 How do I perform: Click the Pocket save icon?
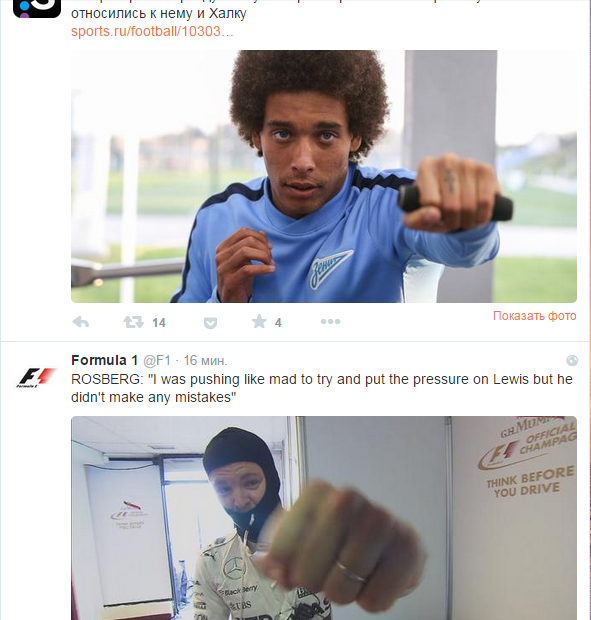(x=210, y=323)
